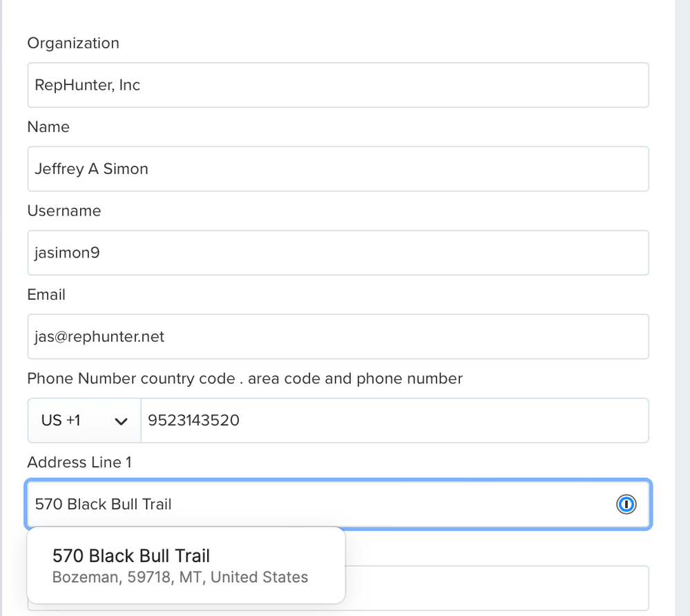Click the phone number field 9523143520
This screenshot has width=690, height=616.
coord(394,421)
